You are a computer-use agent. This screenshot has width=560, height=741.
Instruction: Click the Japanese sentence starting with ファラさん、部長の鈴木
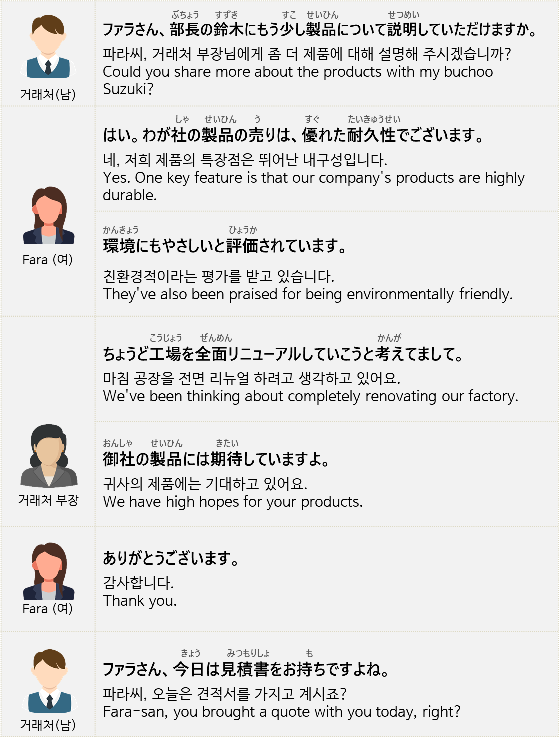319,30
